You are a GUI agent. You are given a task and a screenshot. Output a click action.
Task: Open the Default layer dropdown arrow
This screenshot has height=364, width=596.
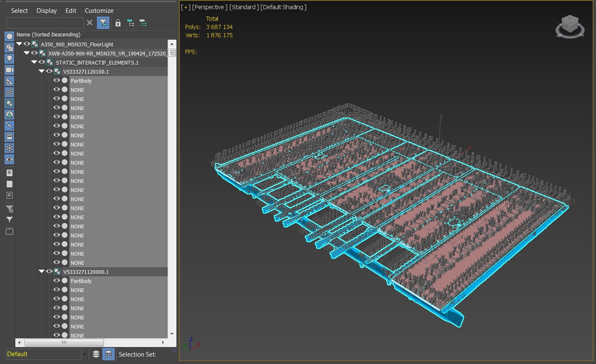coord(84,354)
